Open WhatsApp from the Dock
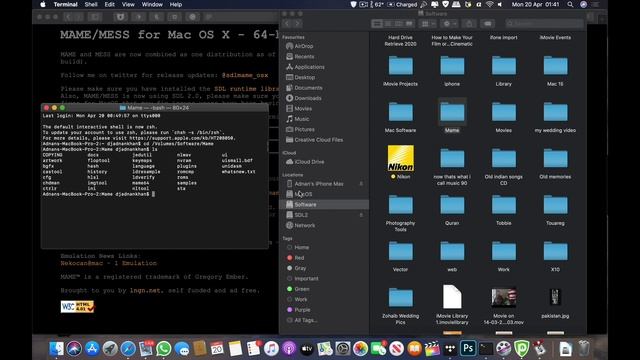The width and height of the screenshot is (640, 360). point(164,349)
